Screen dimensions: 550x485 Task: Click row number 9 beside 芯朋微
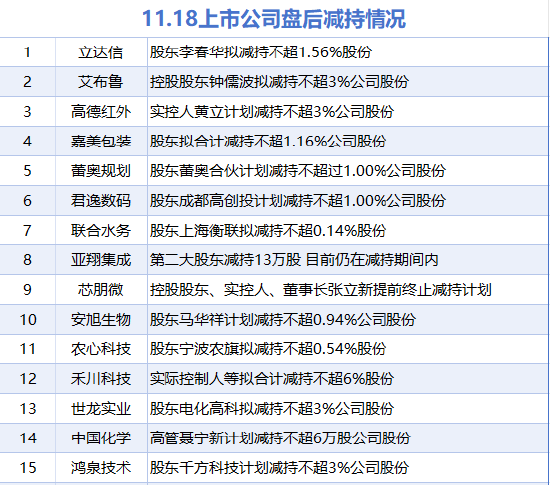click(x=27, y=290)
